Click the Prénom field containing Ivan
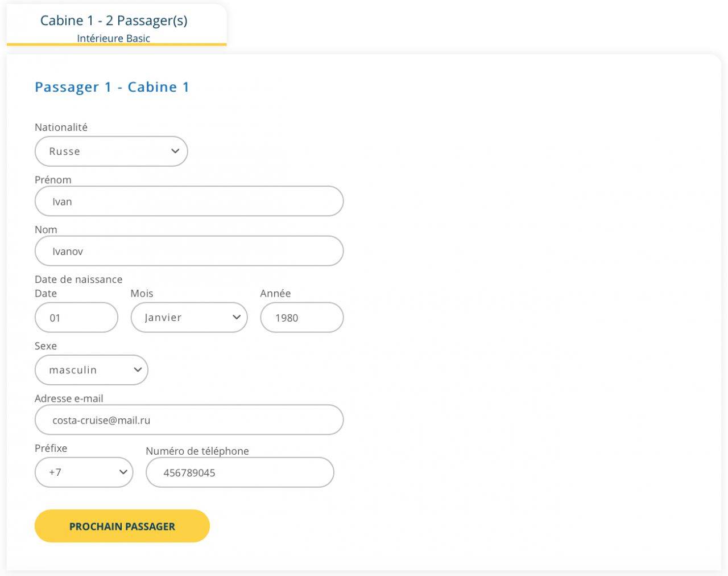The image size is (728, 576). coord(189,201)
